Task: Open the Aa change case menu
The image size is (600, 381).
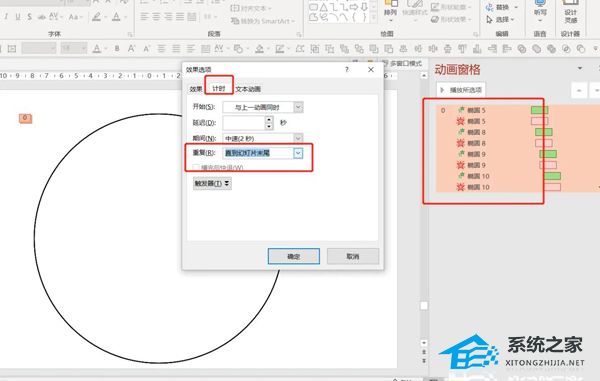Action: tap(75, 17)
